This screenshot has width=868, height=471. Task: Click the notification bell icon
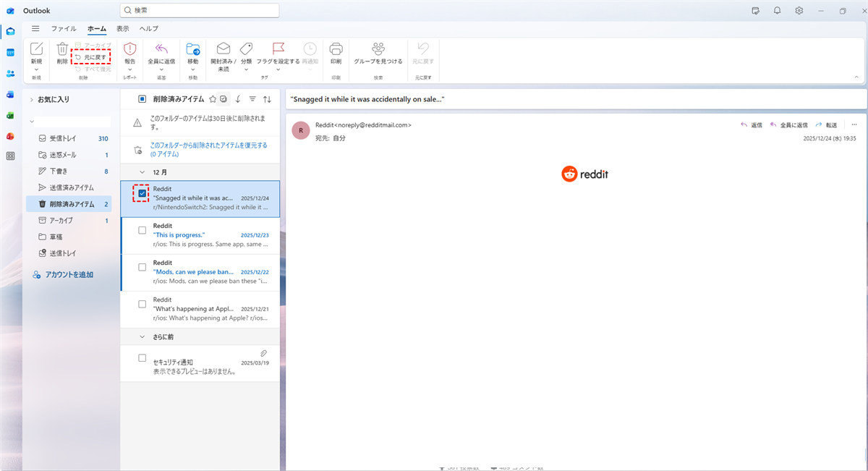pyautogui.click(x=777, y=11)
